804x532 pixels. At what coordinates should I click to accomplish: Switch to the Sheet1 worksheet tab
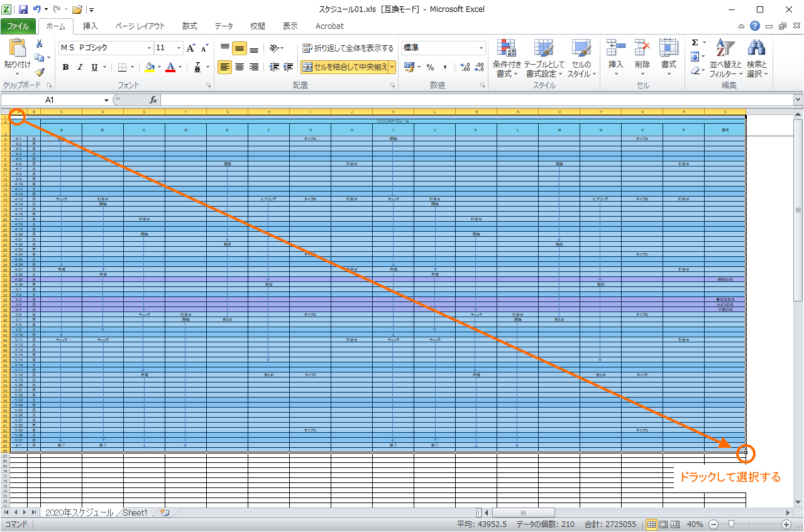[134, 513]
